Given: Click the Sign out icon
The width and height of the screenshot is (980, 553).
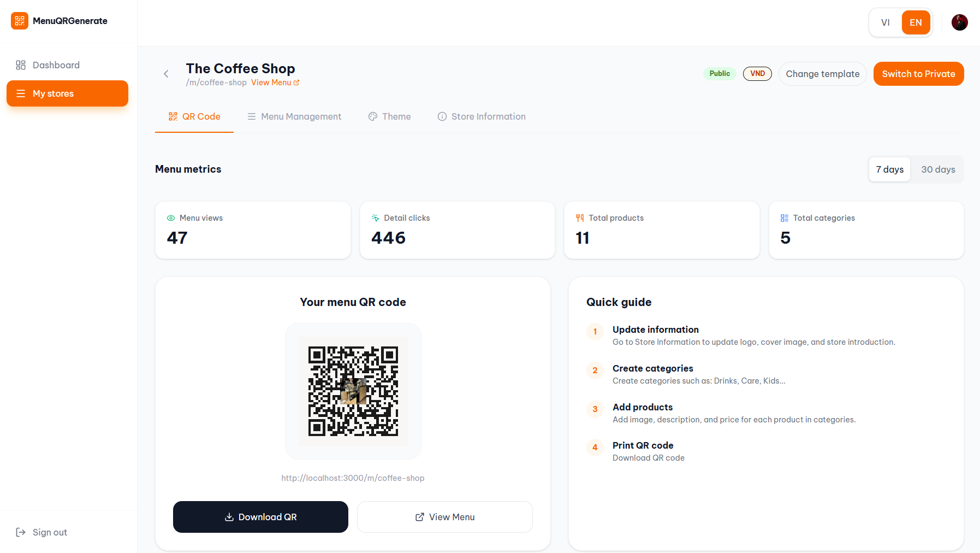Looking at the screenshot, I should coord(21,532).
